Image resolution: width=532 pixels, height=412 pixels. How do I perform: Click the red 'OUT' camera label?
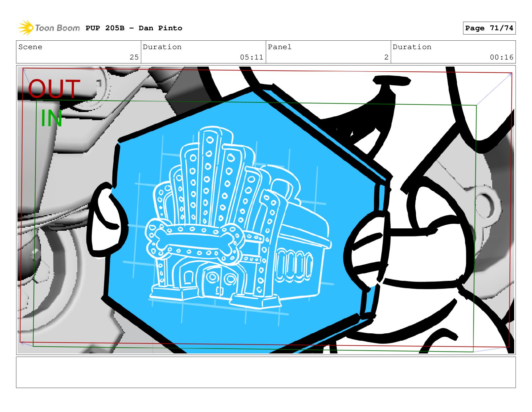54,89
